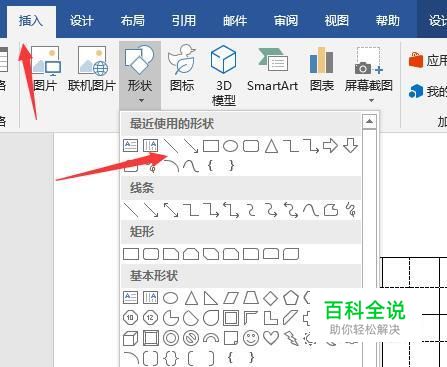Choose the arrow line under 线条
447x367 pixels.
click(x=151, y=210)
